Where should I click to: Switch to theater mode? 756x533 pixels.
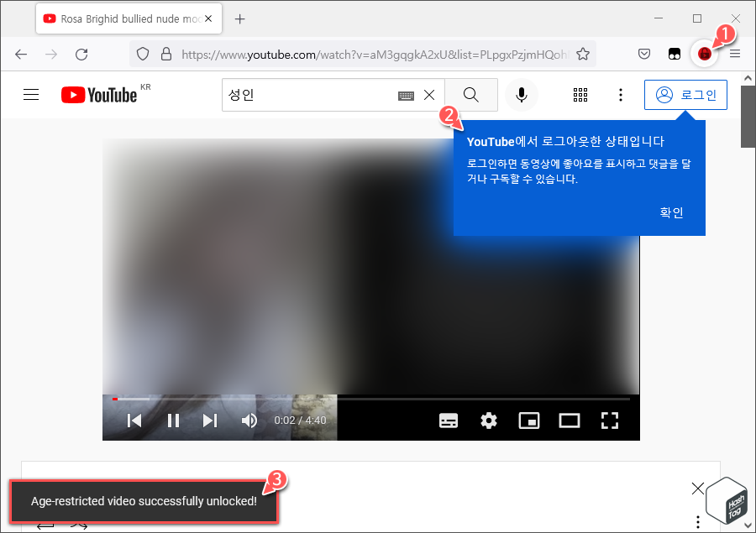(570, 421)
